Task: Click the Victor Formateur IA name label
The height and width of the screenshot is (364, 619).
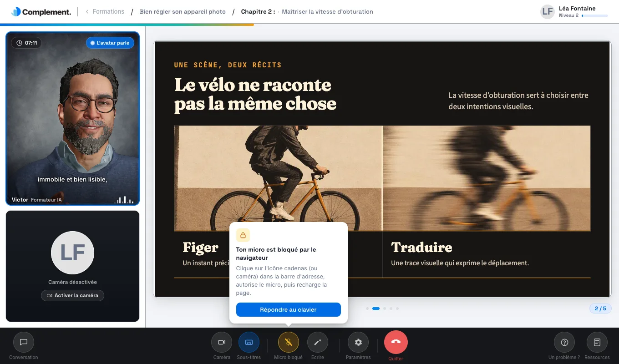Action: (x=37, y=200)
